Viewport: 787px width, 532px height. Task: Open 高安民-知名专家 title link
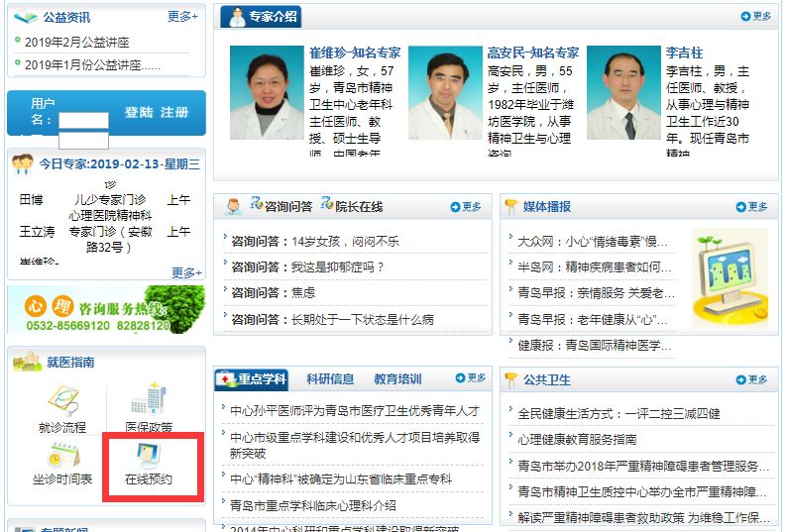coord(533,53)
